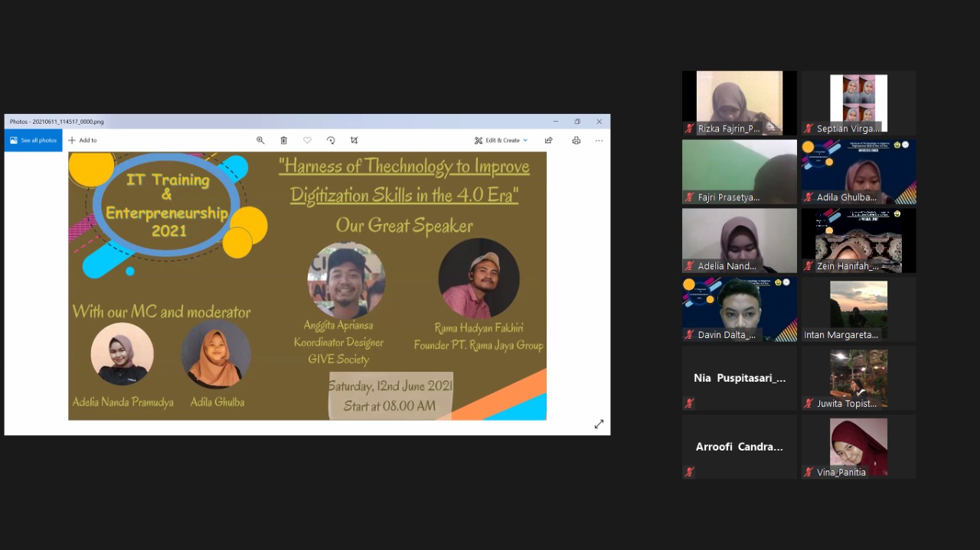The image size is (980, 550).
Task: Click muted mic icon on Vina_Panitia tile
Action: click(x=808, y=472)
